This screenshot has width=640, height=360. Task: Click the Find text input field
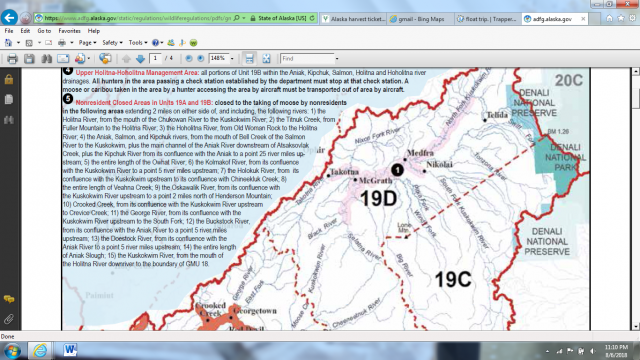coord(307,59)
